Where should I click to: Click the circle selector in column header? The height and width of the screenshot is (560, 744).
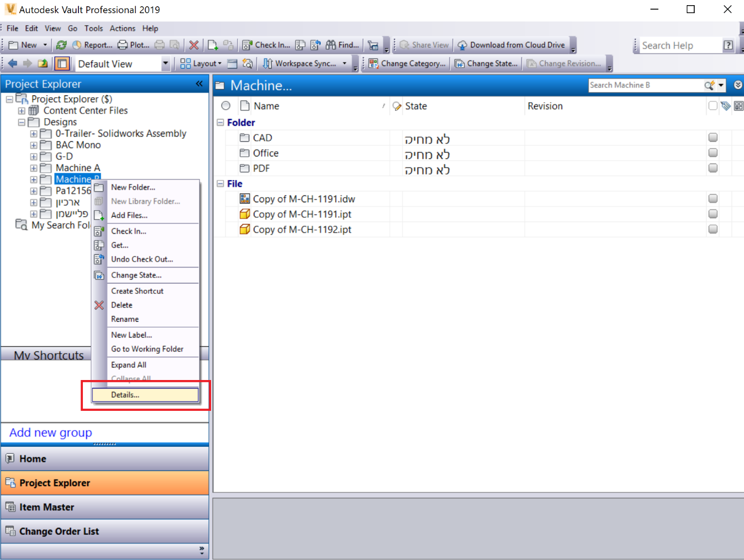click(x=226, y=106)
